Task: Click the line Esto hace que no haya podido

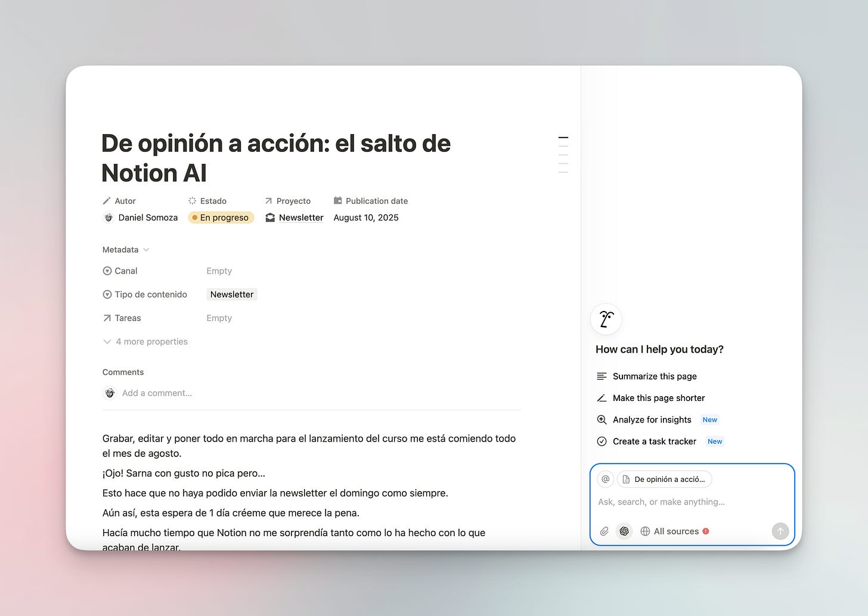Action: (x=275, y=493)
